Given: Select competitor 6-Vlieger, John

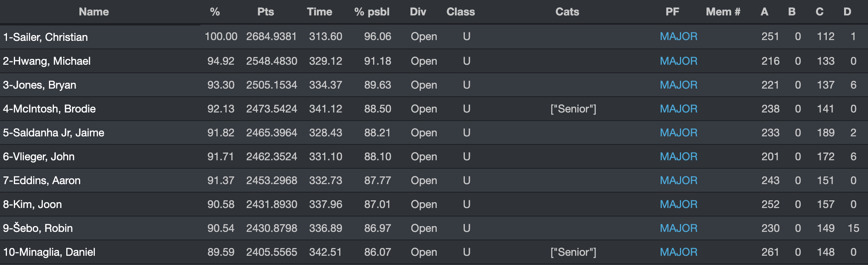Looking at the screenshot, I should click(39, 156).
